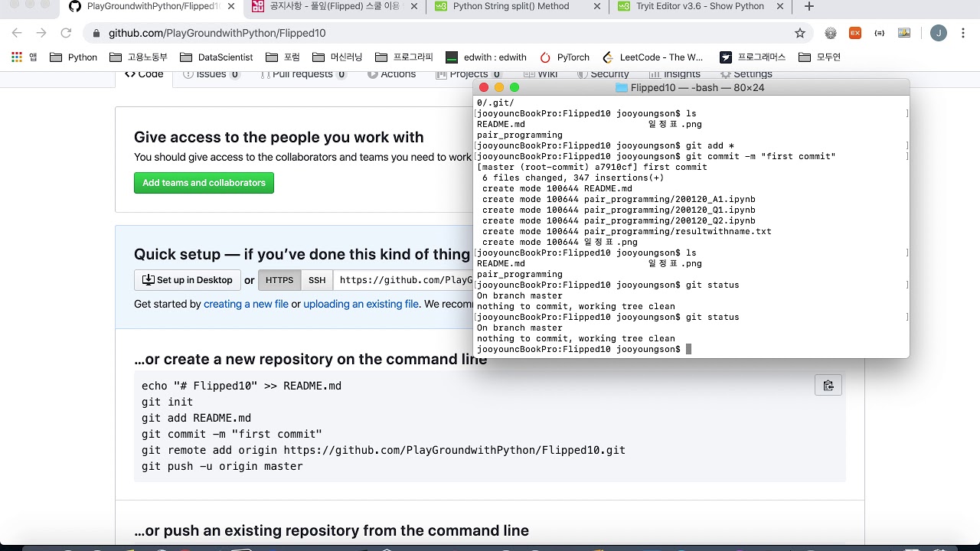The width and height of the screenshot is (980, 551).
Task: Open the 고용노동부 bookmarks folder
Action: tap(139, 57)
